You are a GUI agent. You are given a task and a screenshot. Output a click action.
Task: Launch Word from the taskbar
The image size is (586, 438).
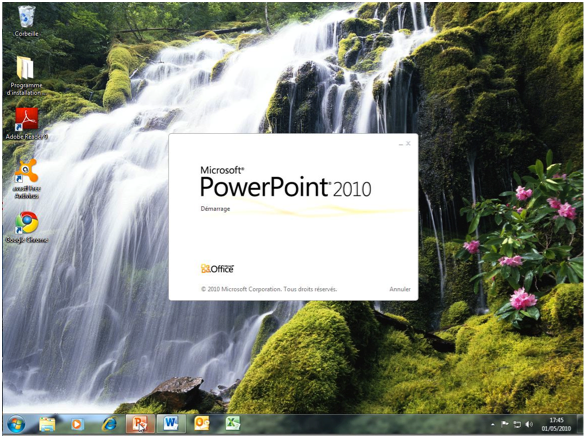170,424
